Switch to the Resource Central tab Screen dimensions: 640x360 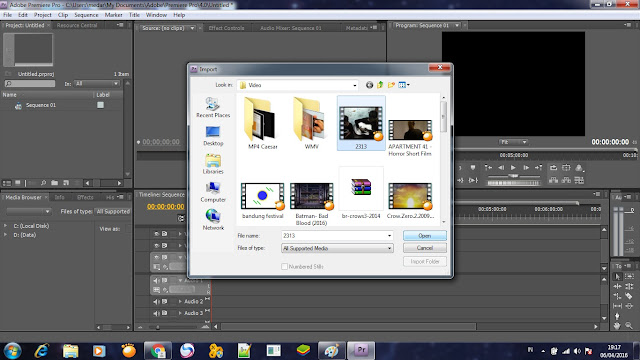pos(77,25)
